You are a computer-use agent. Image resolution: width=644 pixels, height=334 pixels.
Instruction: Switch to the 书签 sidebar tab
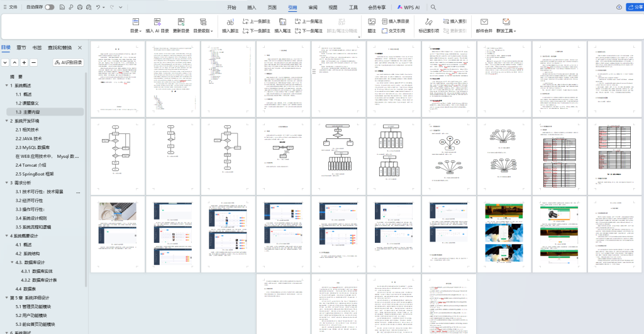click(37, 48)
